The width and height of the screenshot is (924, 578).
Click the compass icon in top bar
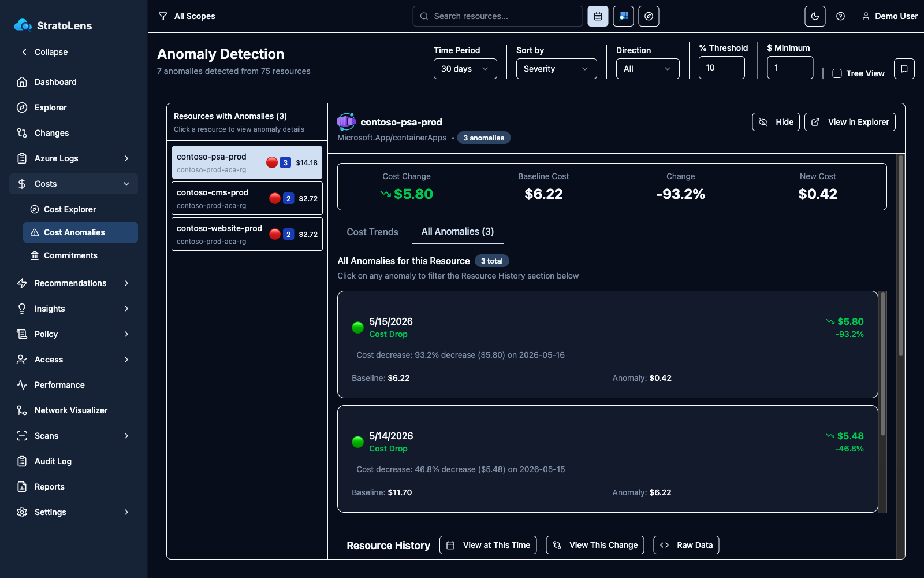point(649,16)
